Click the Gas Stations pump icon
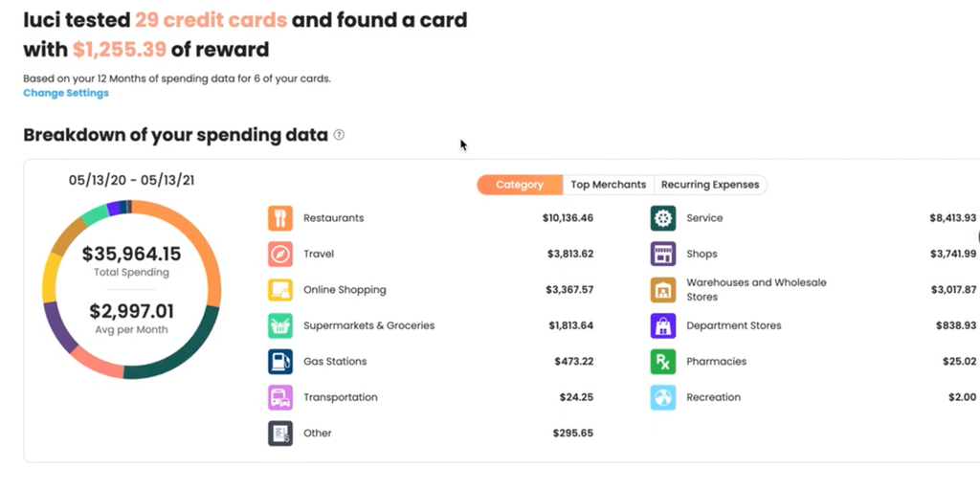This screenshot has height=490, width=980. [279, 362]
